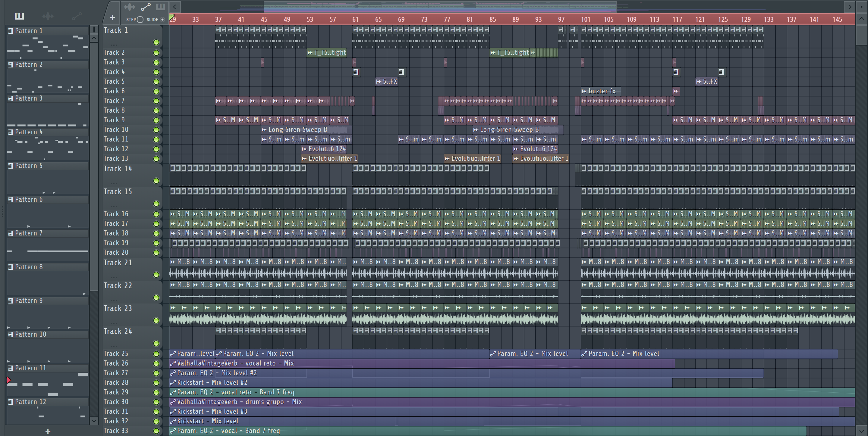Click the Kickstart Mix level #3 automation icon
The width and height of the screenshot is (868, 436).
pos(173,411)
